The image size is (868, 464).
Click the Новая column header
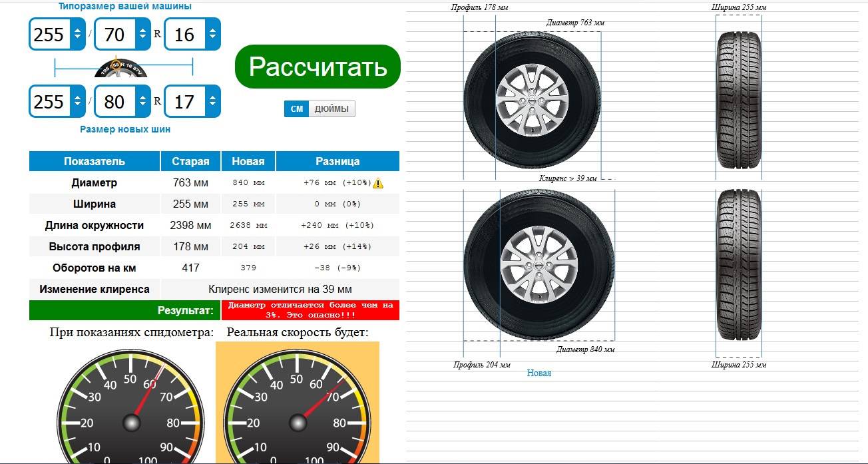point(248,161)
